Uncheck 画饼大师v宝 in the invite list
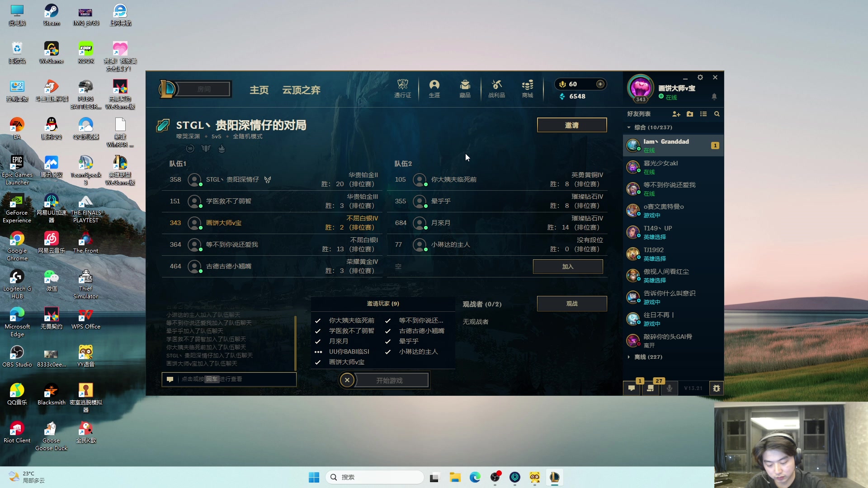 [317, 362]
